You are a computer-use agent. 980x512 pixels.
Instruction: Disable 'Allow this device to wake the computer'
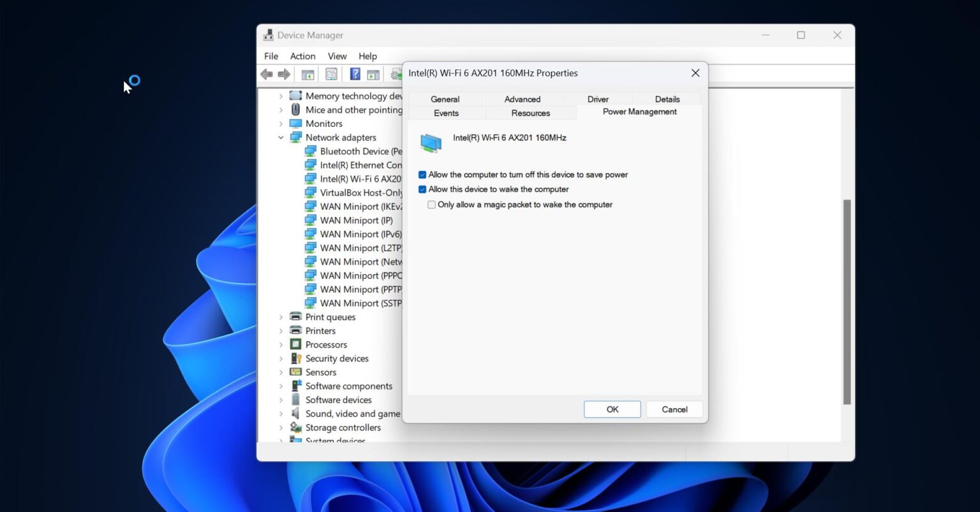point(422,189)
